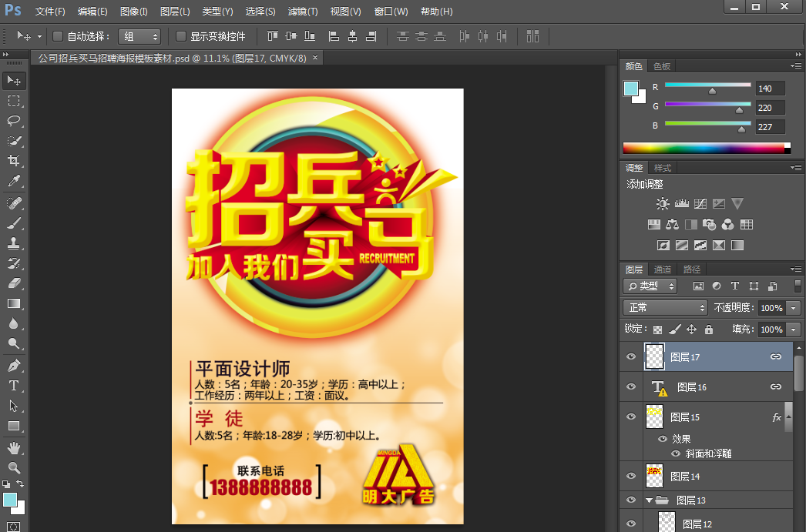Open the 组 auto-select dropdown
Image resolution: width=806 pixels, height=532 pixels.
point(139,36)
